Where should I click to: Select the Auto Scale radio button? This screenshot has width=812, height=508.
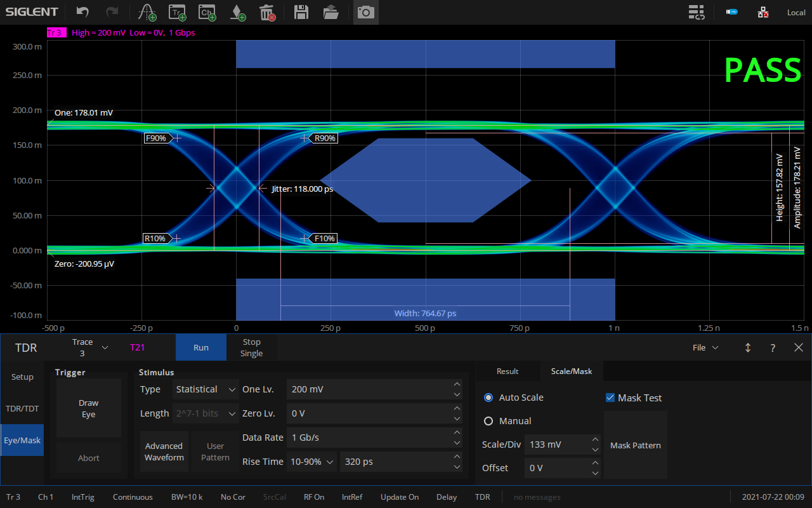pos(488,398)
